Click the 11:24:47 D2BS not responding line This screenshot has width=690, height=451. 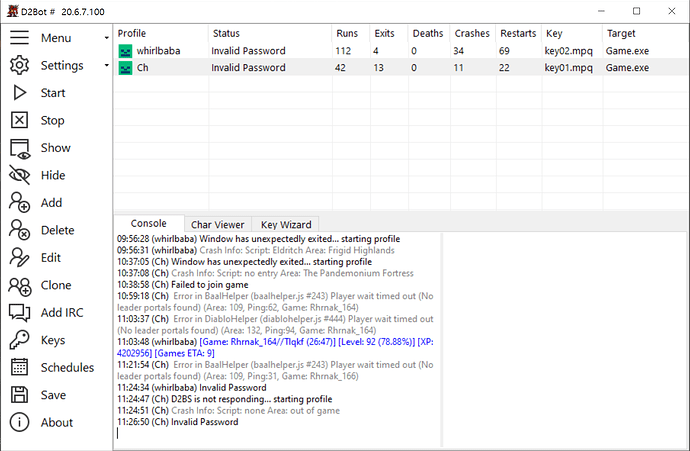224,399
